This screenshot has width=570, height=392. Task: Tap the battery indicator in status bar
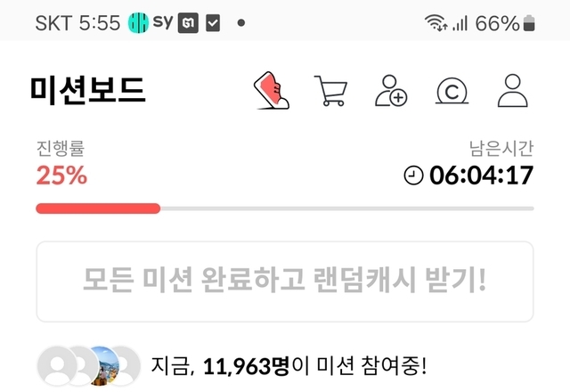529,23
